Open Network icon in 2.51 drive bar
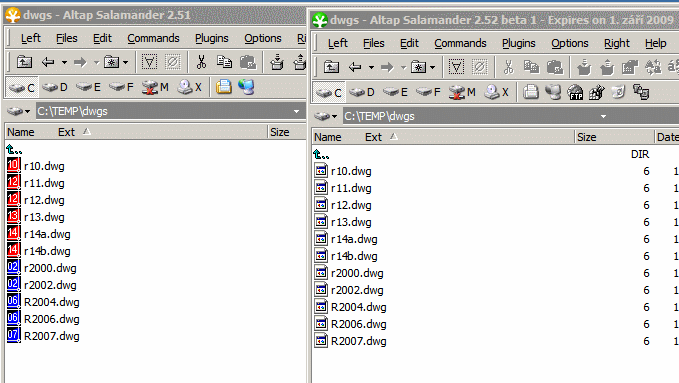This screenshot has height=383, width=679. coord(246,87)
